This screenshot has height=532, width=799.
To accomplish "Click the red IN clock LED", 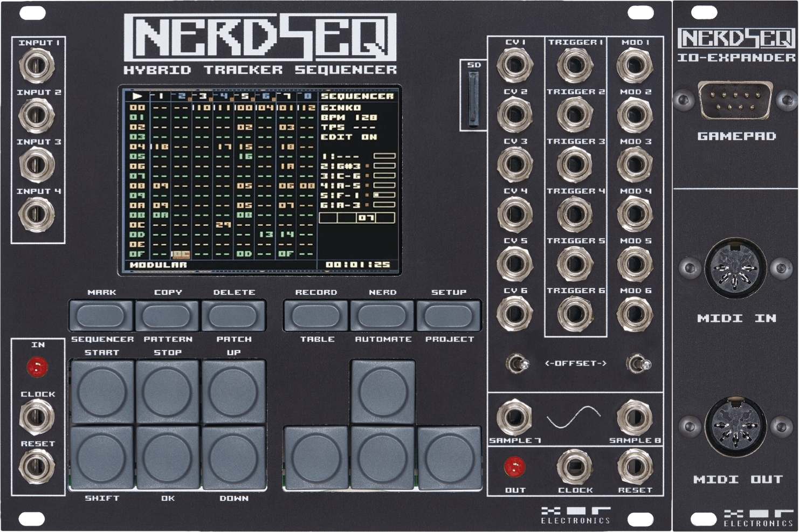I will pyautogui.click(x=37, y=368).
